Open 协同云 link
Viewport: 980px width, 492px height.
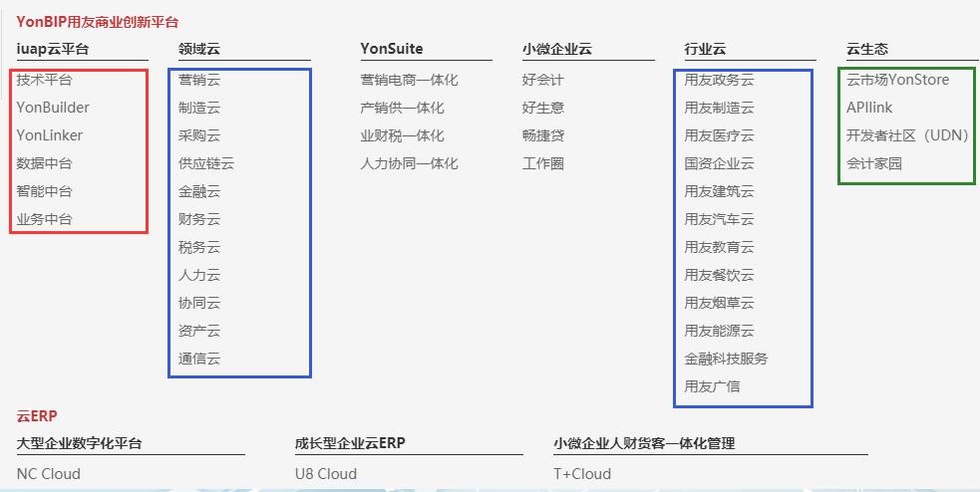click(199, 303)
